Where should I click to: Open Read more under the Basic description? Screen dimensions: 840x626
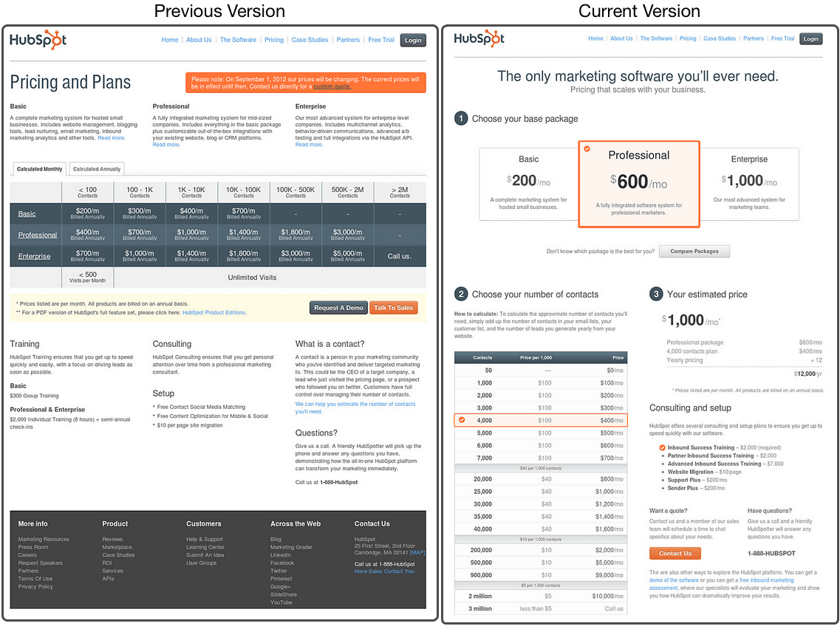pos(112,138)
